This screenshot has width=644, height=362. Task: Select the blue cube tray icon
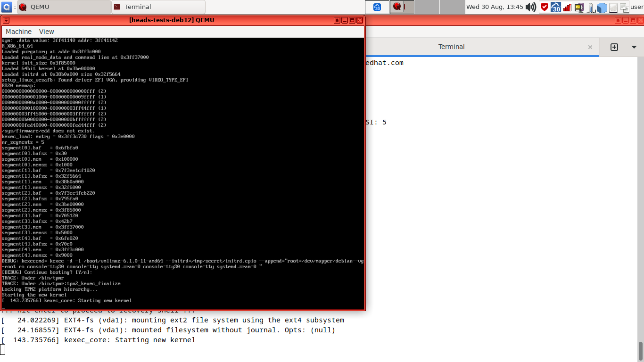pyautogui.click(x=602, y=7)
